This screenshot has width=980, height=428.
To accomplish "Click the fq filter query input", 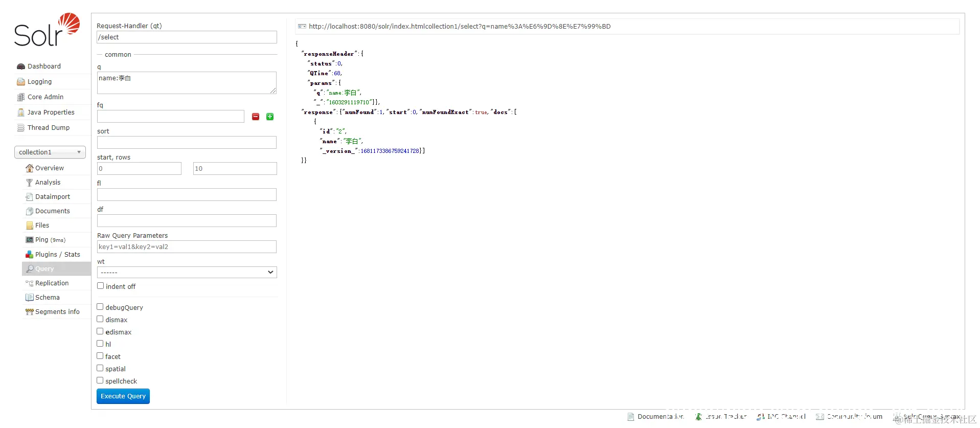I will click(x=171, y=117).
